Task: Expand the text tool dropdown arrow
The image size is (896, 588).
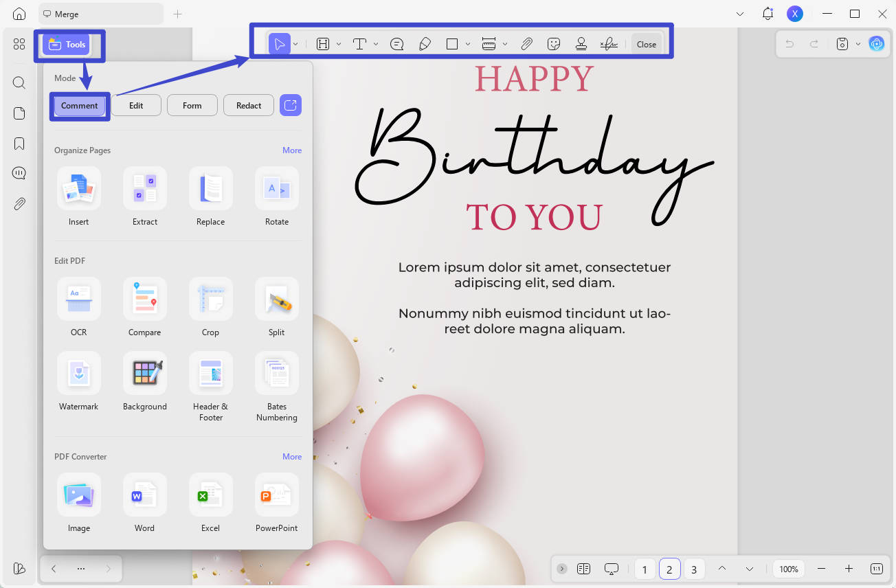Action: click(x=376, y=44)
